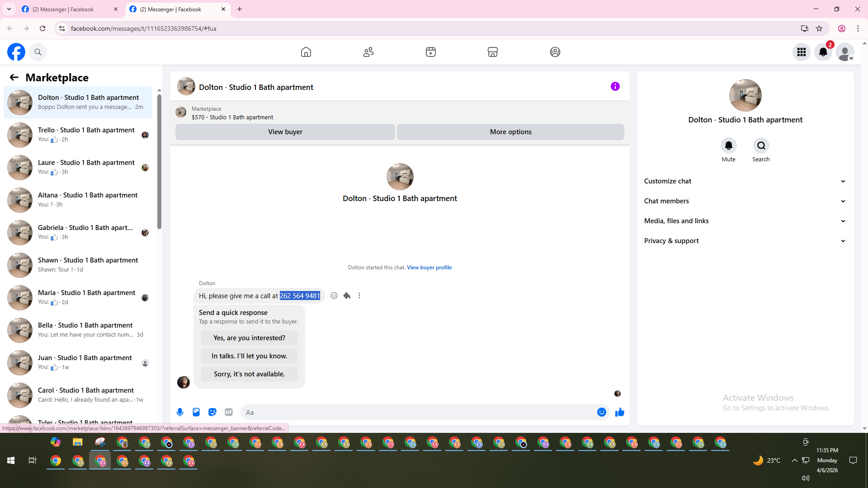Screen dimensions: 868x488
Task: Open Chrome's three-dot menu
Action: tap(858, 28)
